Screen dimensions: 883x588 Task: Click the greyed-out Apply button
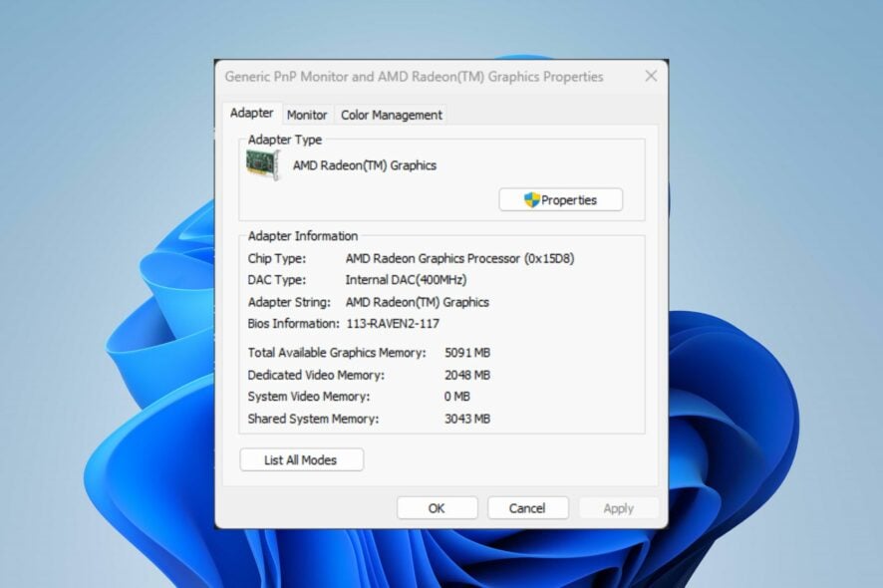click(x=618, y=508)
